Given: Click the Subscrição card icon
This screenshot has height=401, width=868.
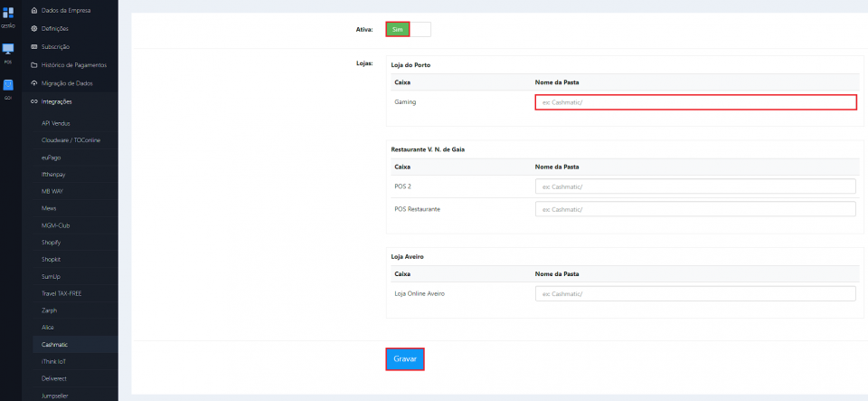Looking at the screenshot, I should (x=34, y=46).
